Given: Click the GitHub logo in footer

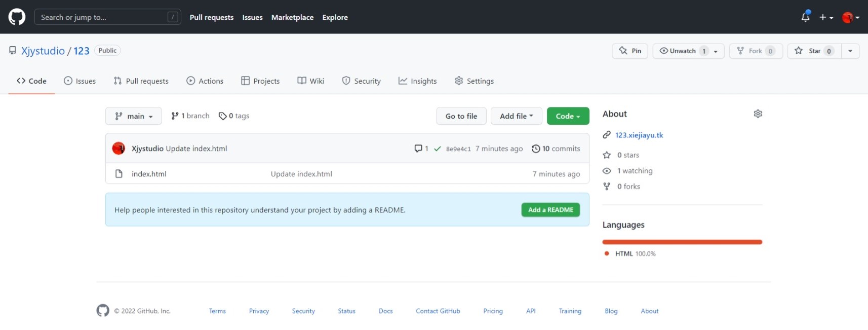Looking at the screenshot, I should coord(103,311).
